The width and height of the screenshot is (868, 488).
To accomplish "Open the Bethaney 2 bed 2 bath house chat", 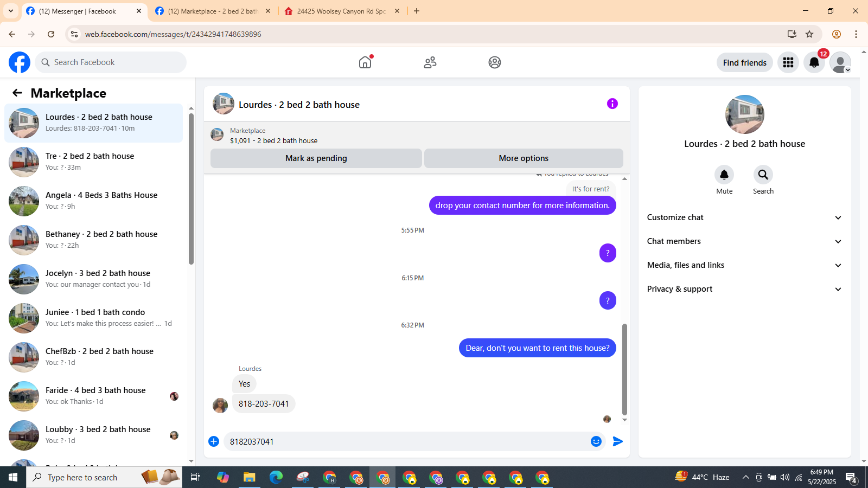I will pyautogui.click(x=93, y=240).
